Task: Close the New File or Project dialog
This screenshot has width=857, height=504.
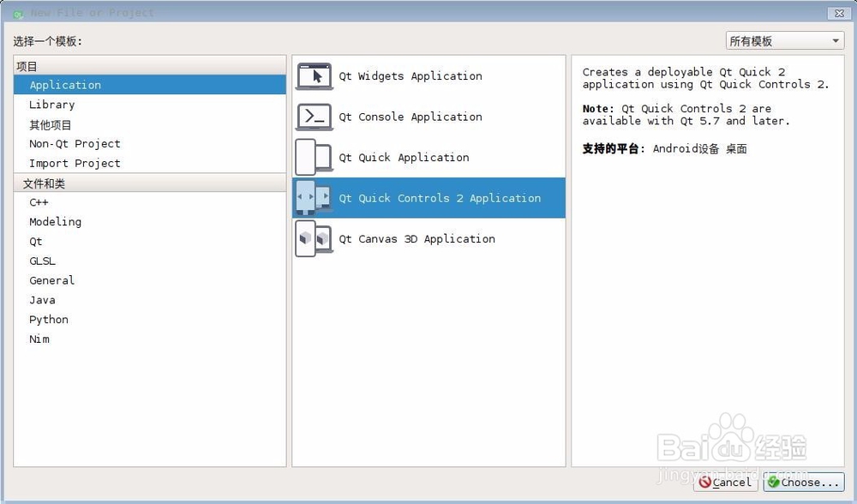Action: 839,13
